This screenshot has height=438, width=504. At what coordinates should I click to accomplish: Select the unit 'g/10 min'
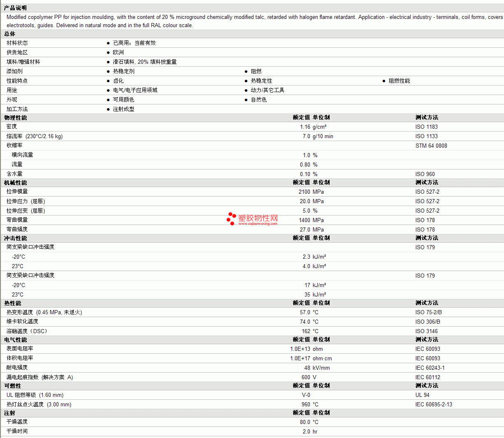point(323,136)
